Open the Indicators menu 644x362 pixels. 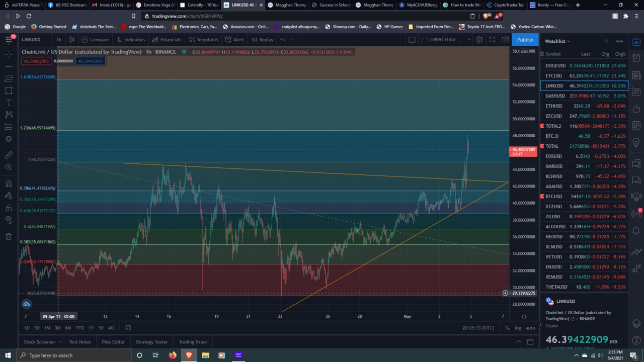tap(130, 40)
